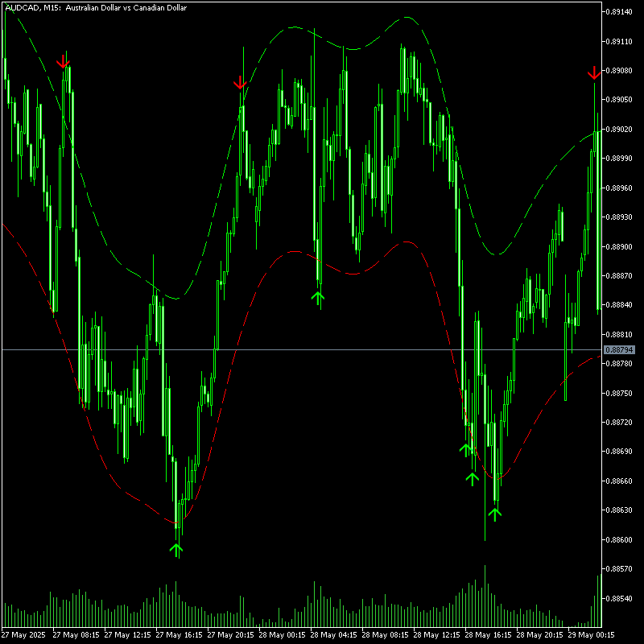Viewport: 644px width, 644px height.
Task: Click the red sell arrow above the 29 May candle
Action: pyautogui.click(x=594, y=72)
